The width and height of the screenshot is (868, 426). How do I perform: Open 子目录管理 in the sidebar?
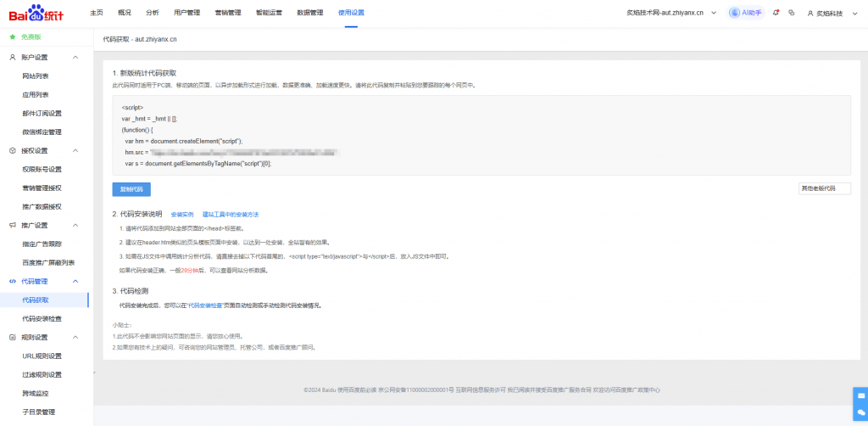39,412
